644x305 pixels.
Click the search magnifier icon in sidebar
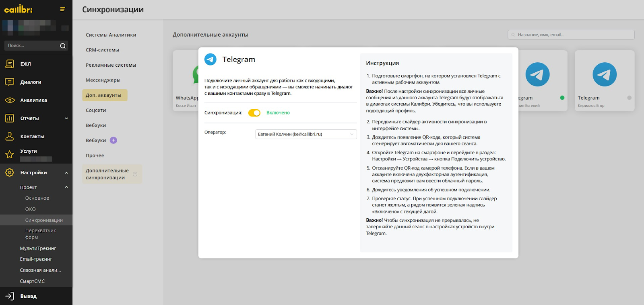(63, 46)
